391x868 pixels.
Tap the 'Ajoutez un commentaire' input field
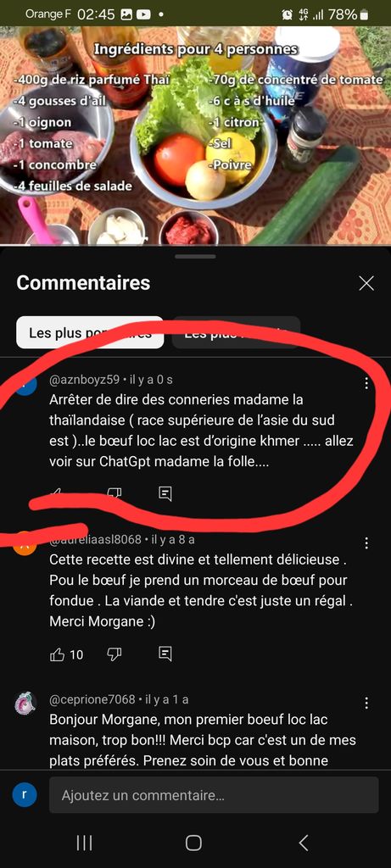point(214,795)
